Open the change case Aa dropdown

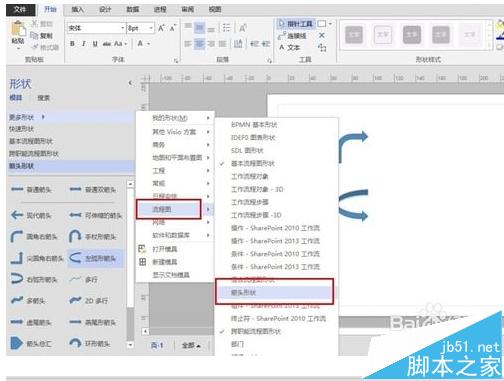tap(120, 44)
